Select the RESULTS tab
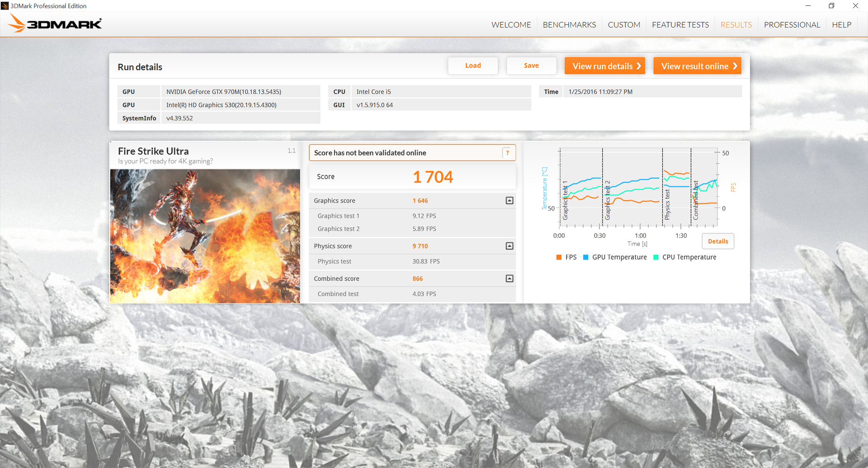868x468 pixels. [736, 25]
